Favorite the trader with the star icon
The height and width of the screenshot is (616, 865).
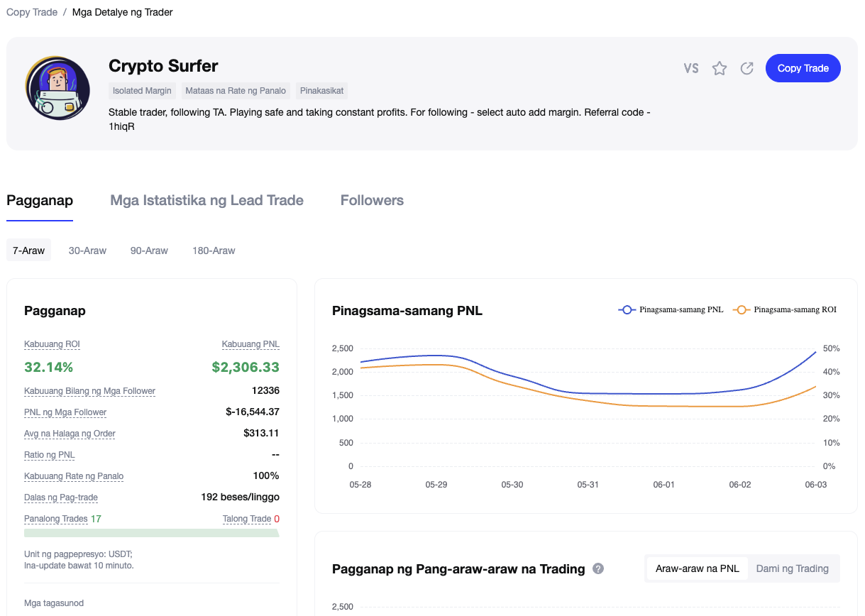pyautogui.click(x=720, y=68)
